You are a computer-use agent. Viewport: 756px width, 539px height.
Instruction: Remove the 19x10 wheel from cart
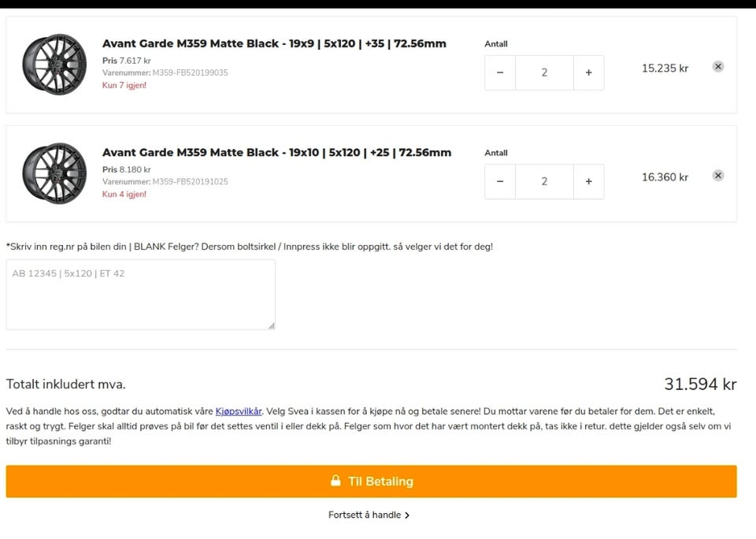pos(718,176)
